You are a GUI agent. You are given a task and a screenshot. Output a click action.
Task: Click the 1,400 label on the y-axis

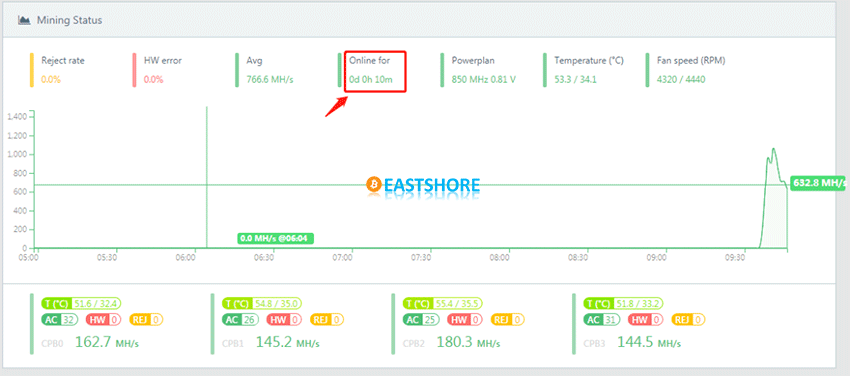[18, 116]
